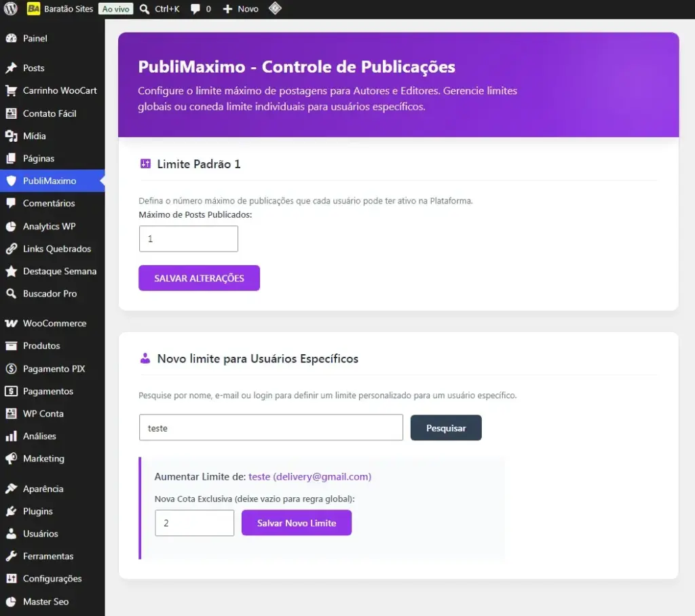Click PubliMaximo shield icon
The height and width of the screenshot is (616, 695).
tap(11, 181)
